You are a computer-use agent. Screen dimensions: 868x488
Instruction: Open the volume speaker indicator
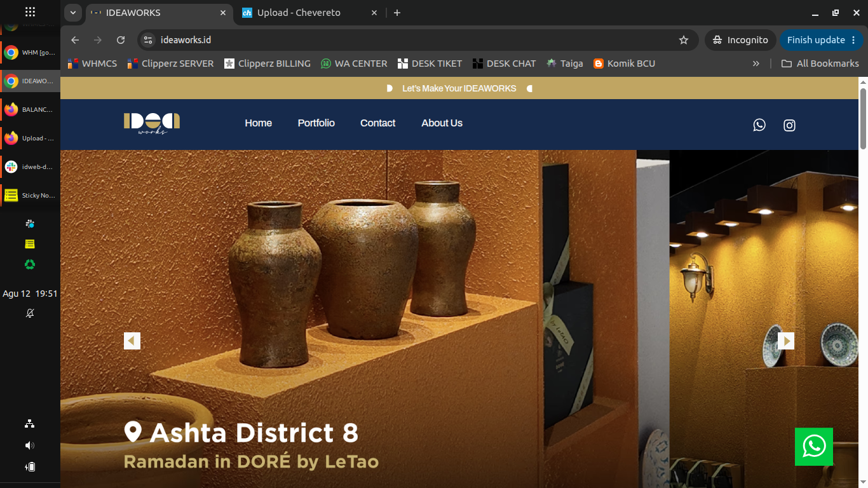30,445
